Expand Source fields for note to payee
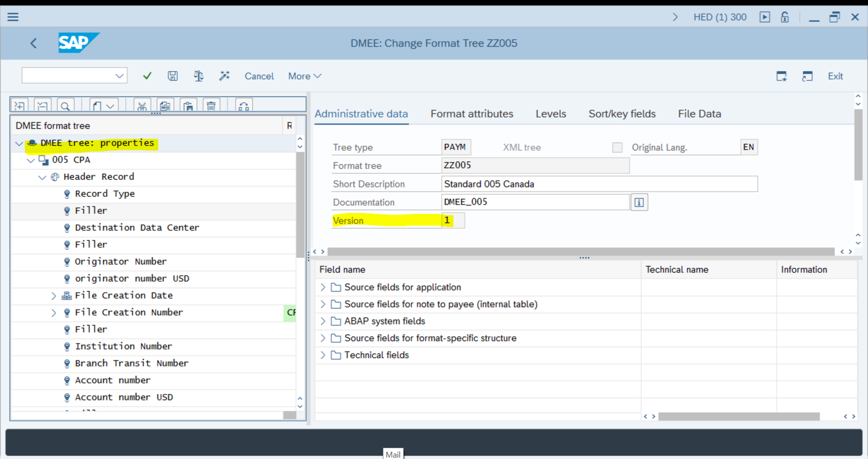This screenshot has height=459, width=868. pyautogui.click(x=323, y=304)
